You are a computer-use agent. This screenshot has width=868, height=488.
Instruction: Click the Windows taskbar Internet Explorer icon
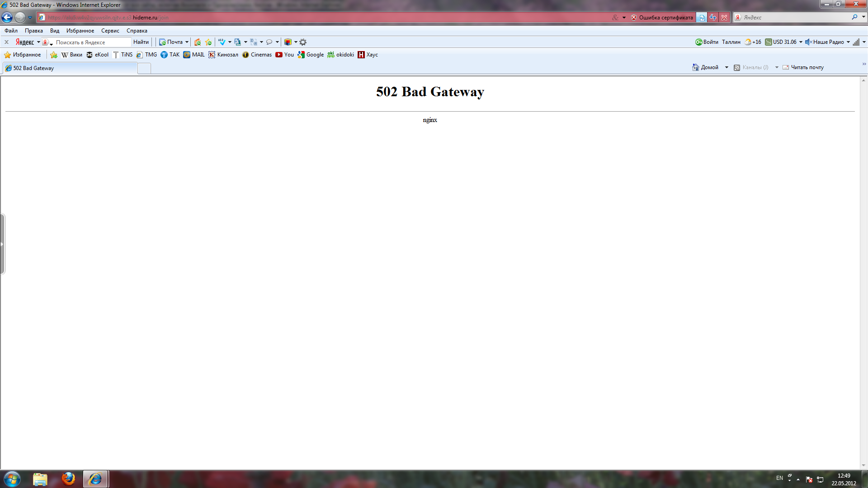click(95, 479)
